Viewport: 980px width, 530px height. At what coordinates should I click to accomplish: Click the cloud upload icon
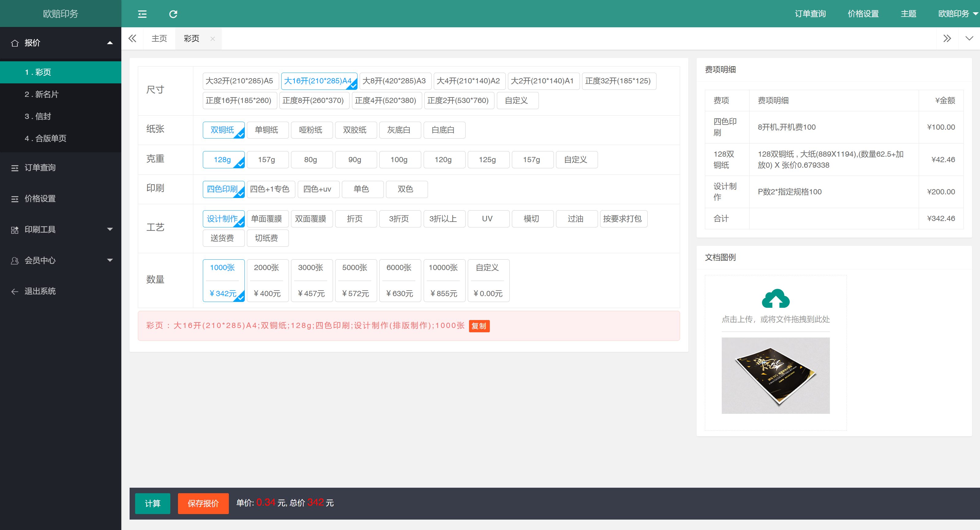tap(775, 299)
